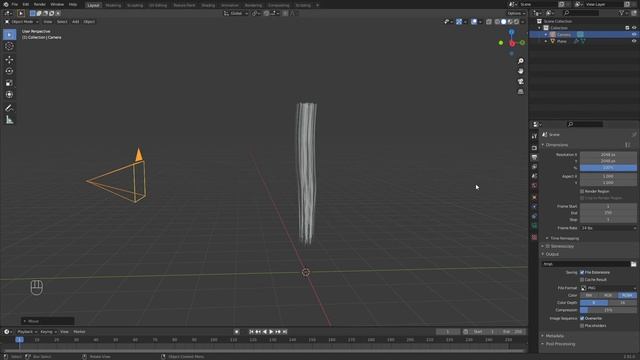
Task: Click the Compression 15% slider
Action: coord(608,310)
